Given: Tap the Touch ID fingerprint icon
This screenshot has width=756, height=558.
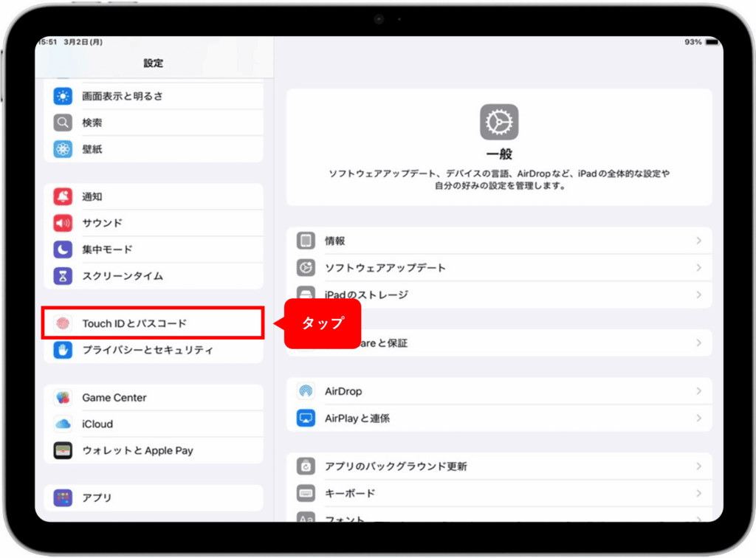Looking at the screenshot, I should pos(64,323).
